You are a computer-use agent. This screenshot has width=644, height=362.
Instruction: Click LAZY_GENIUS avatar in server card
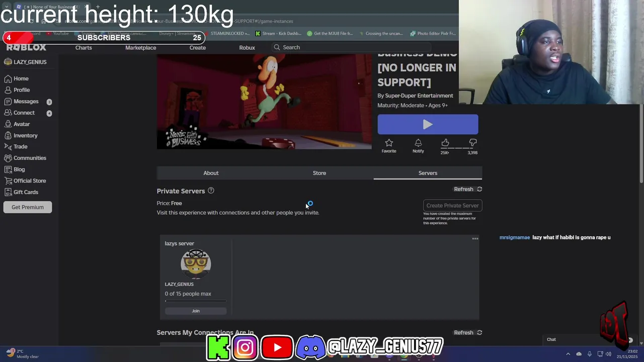(196, 263)
